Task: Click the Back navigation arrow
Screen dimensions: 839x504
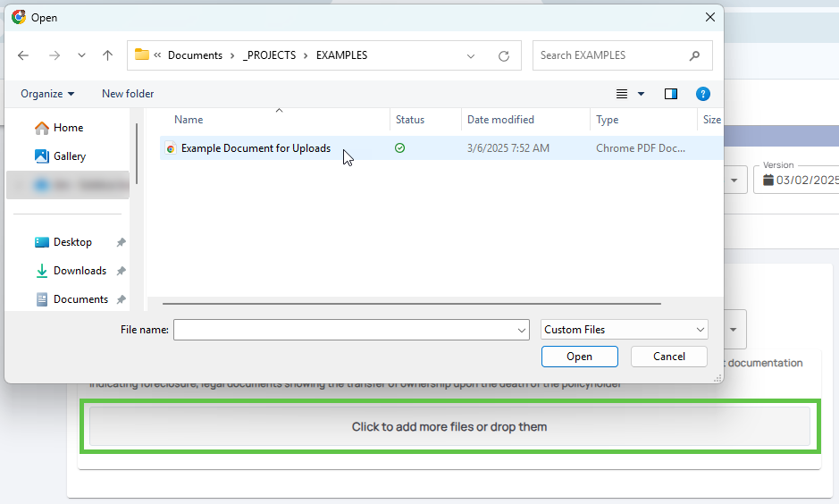Action: 23,55
